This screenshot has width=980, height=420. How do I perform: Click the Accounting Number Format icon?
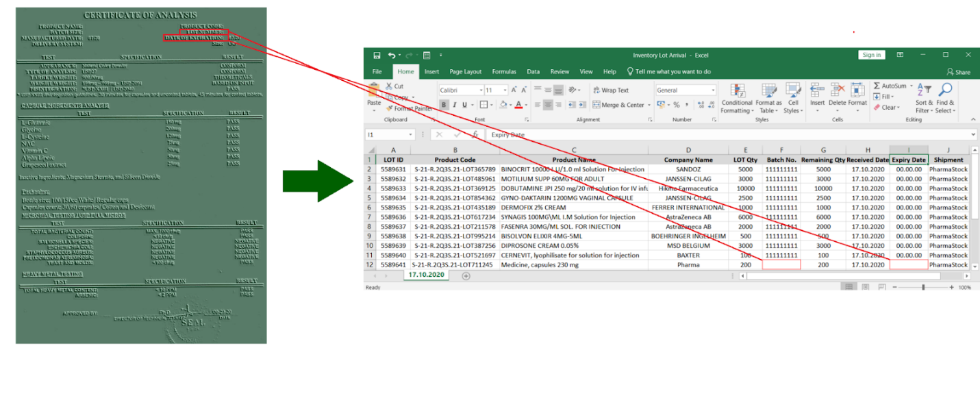coord(662,105)
